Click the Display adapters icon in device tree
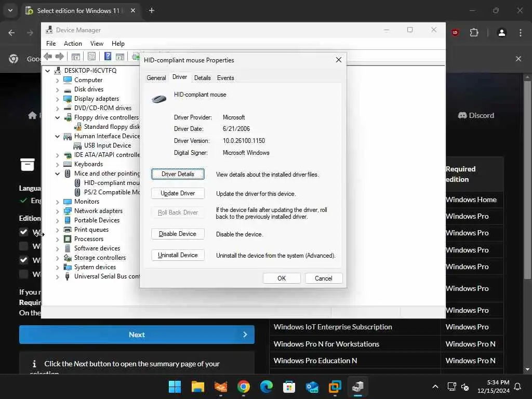 (x=68, y=99)
